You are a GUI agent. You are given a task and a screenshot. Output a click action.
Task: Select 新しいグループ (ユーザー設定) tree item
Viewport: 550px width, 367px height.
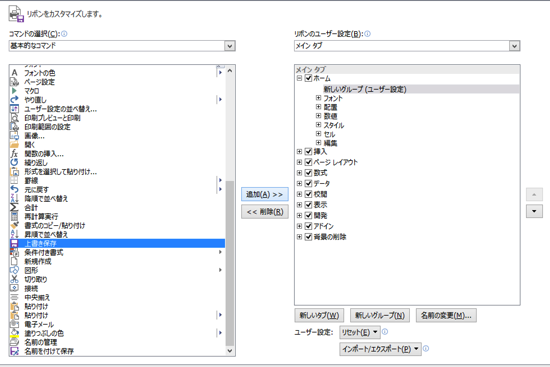[x=365, y=89]
